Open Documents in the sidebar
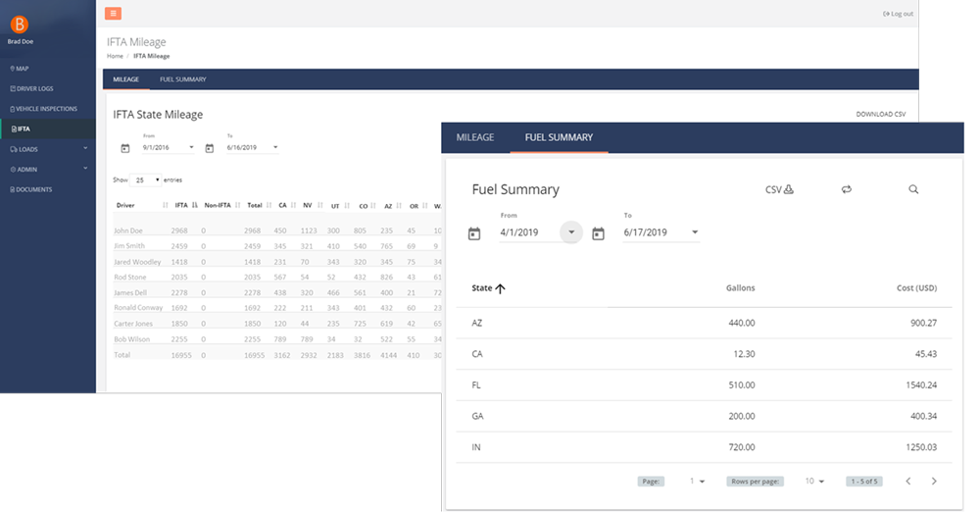 pyautogui.click(x=31, y=189)
